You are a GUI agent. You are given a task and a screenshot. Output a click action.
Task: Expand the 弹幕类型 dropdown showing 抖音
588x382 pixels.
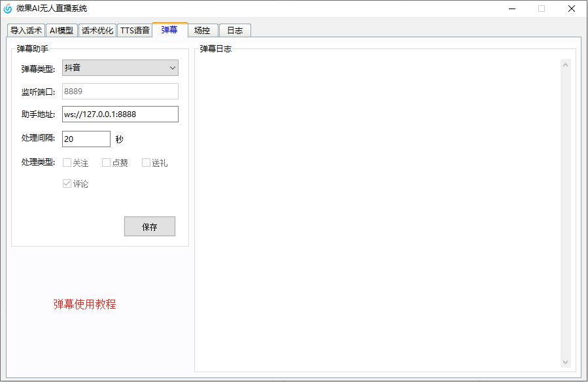[x=120, y=68]
